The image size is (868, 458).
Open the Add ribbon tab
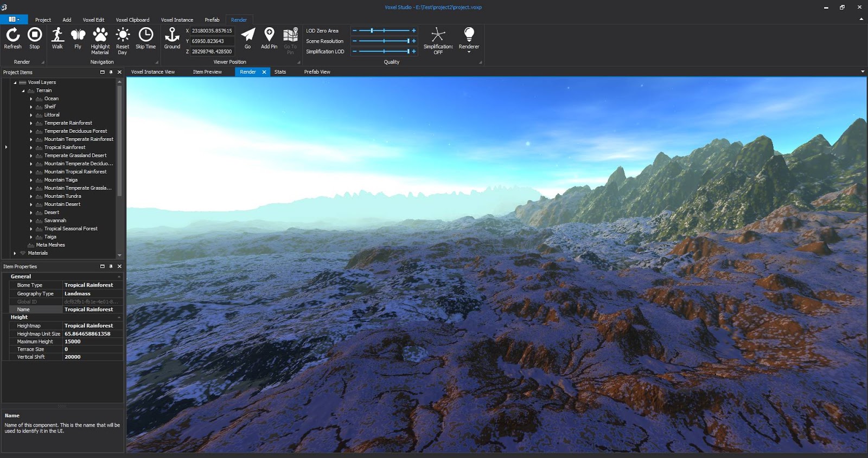(x=67, y=20)
